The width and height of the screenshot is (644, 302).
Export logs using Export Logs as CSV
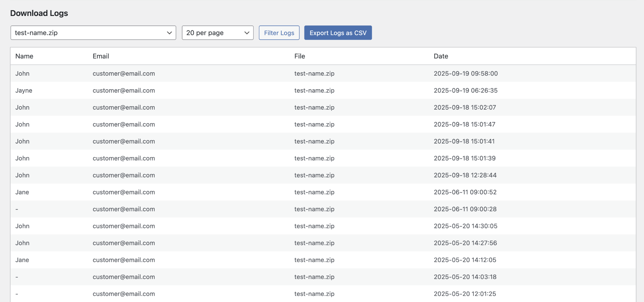[x=338, y=33]
